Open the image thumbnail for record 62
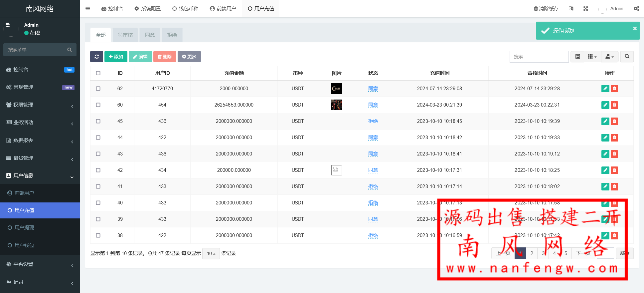Viewport: 644px width, 293px height. click(x=336, y=89)
